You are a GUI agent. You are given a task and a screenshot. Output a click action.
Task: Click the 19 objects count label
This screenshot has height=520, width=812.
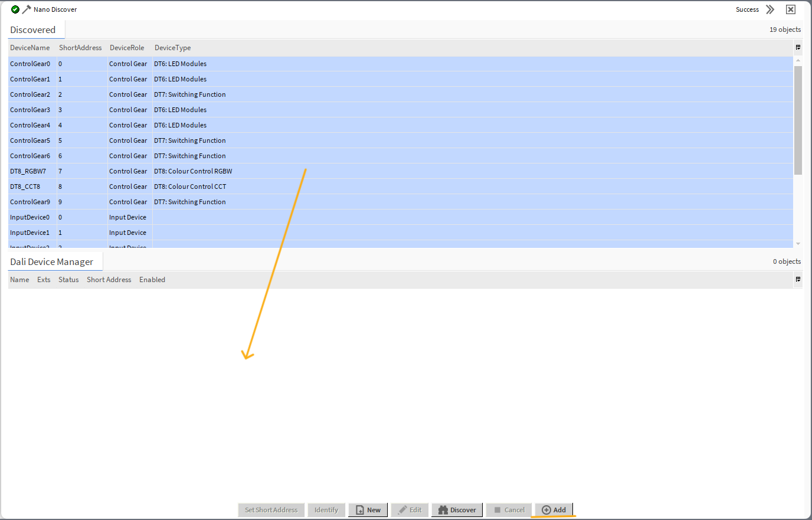(x=785, y=30)
